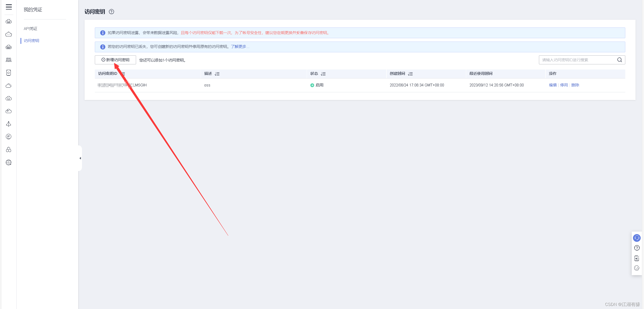Click 停用 for the oss key
Viewport: 644px width, 309px height.
[x=564, y=85]
